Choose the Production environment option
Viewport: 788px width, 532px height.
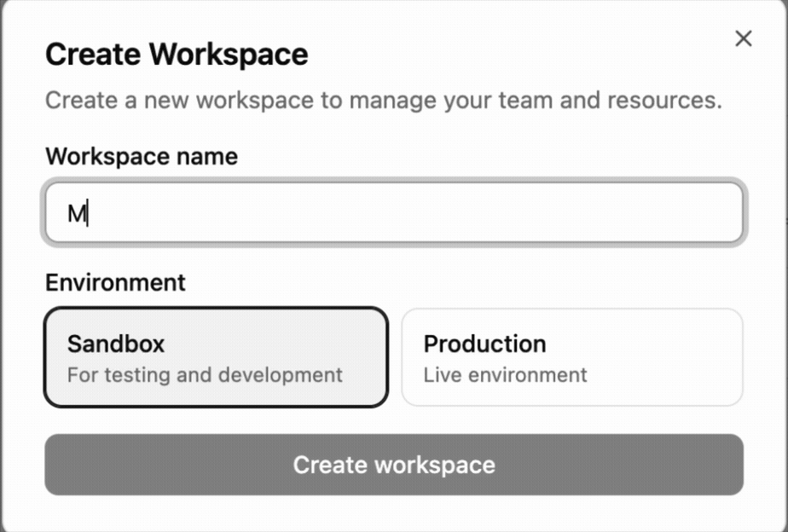[x=572, y=357]
